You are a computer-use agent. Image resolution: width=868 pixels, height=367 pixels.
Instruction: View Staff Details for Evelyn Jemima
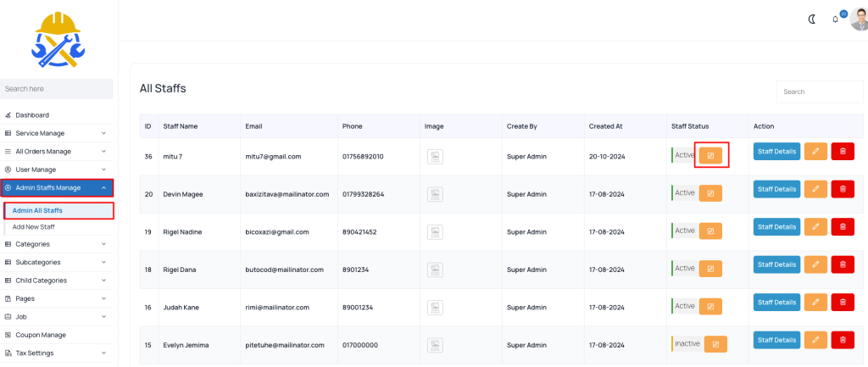coord(776,340)
